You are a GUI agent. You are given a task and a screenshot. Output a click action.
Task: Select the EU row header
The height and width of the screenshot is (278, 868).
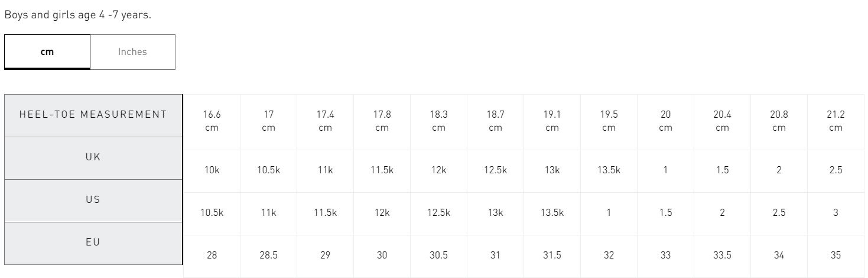pos(93,243)
